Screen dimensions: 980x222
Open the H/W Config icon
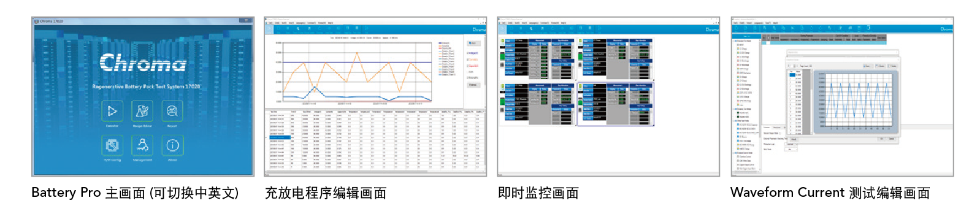112,145
